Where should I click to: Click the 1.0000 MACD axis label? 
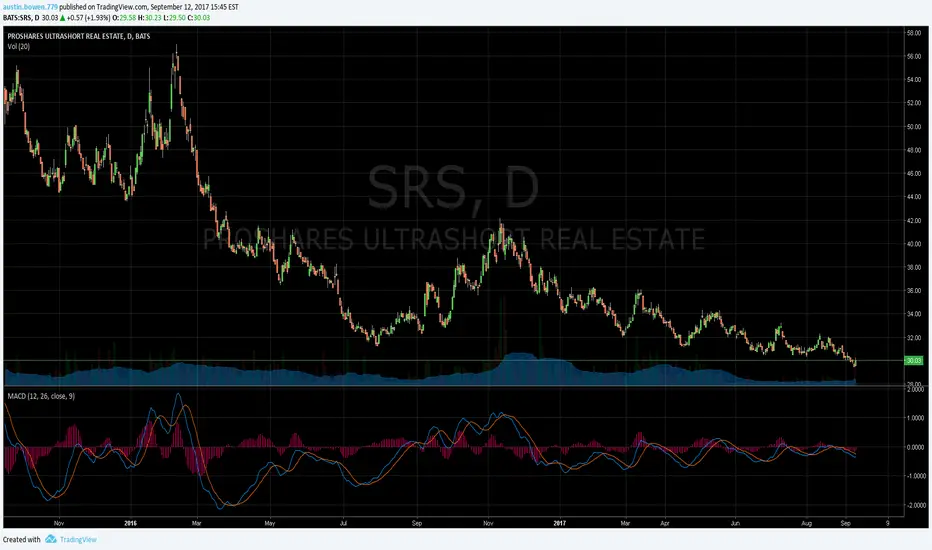point(915,418)
